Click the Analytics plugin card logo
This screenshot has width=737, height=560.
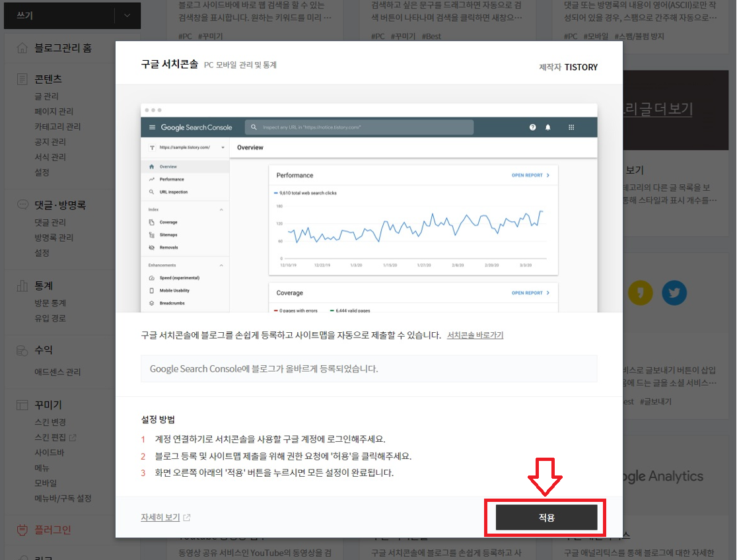[664, 476]
